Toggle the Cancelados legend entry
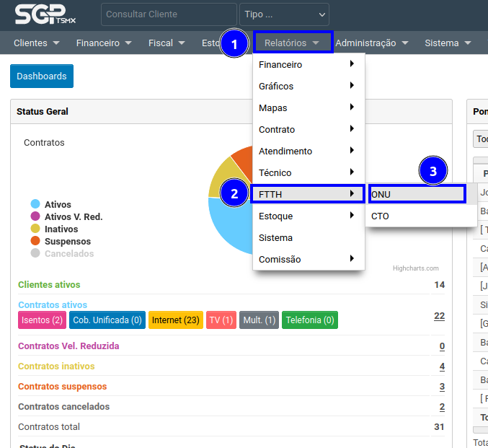The width and height of the screenshot is (488, 448). [69, 254]
